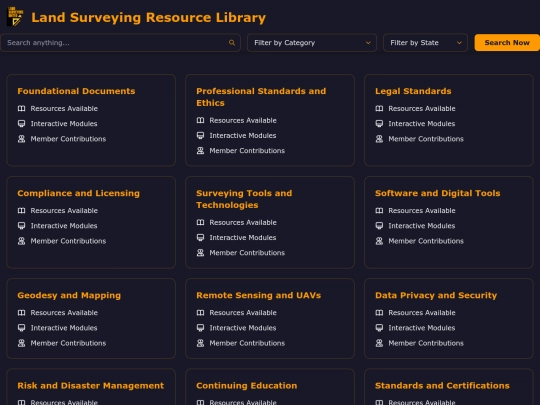Click the Land Surveying logo icon
540x405 pixels.
click(15, 17)
